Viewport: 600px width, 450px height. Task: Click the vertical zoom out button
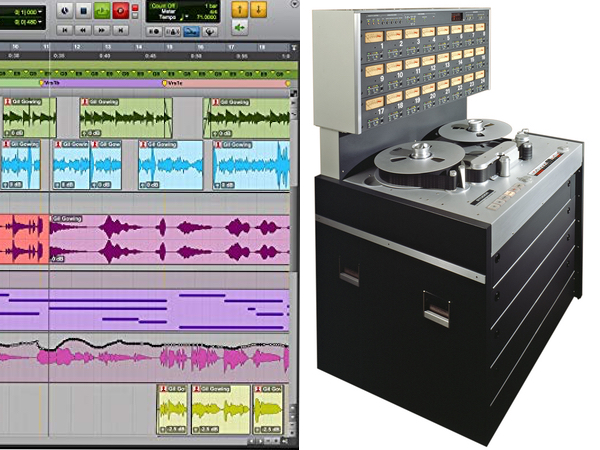292,425
